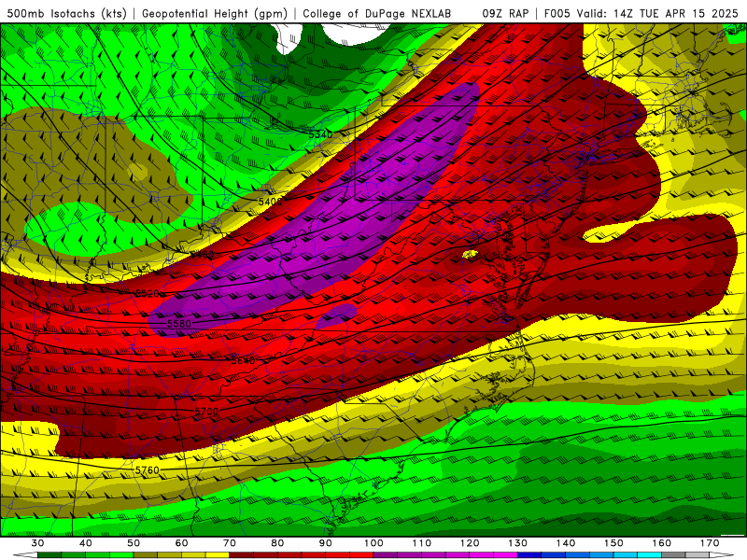
Task: Click the 100 knots color scale label
Action: [373, 543]
